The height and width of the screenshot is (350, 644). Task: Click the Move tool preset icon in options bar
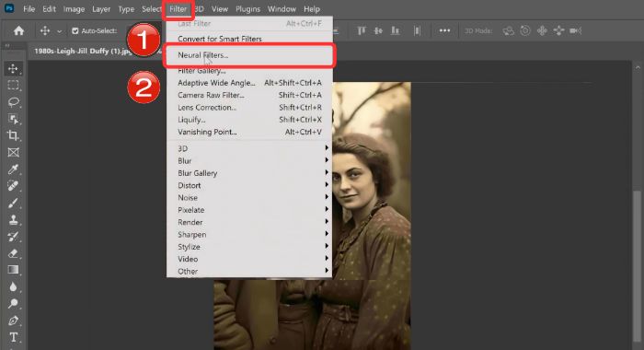(45, 30)
